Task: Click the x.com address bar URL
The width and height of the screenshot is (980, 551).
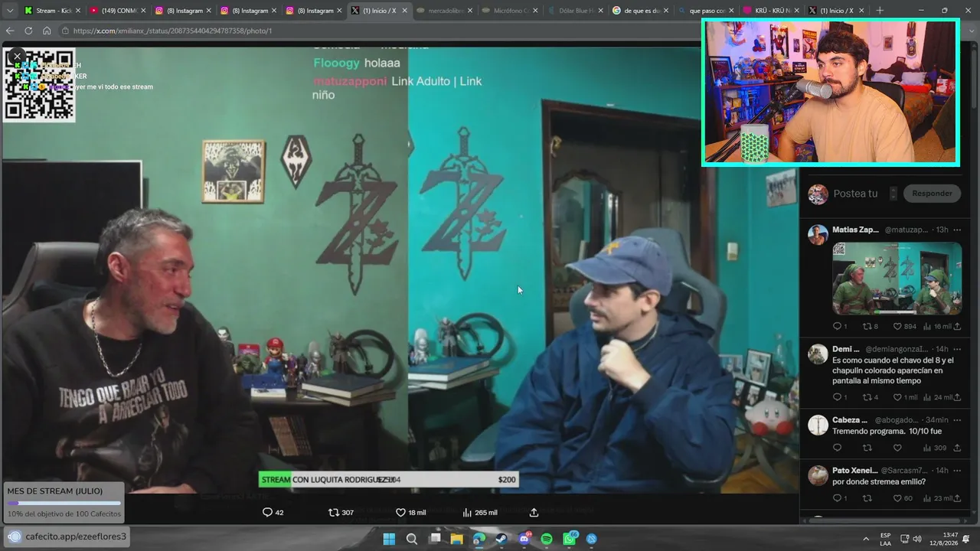Action: tap(172, 31)
